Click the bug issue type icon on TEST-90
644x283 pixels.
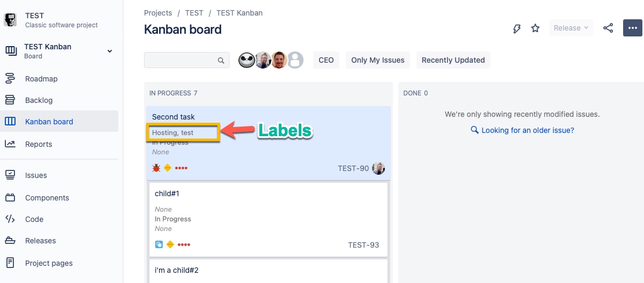[156, 168]
